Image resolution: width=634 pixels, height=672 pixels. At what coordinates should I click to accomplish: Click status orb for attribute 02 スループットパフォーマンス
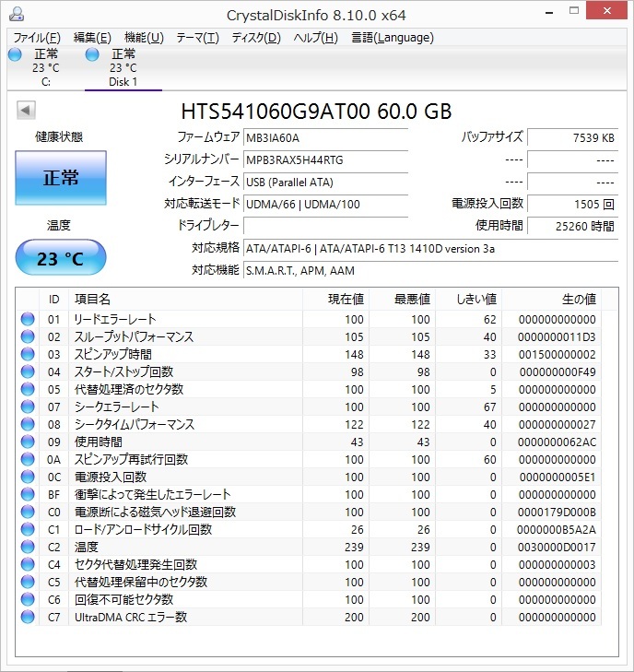[x=28, y=336]
